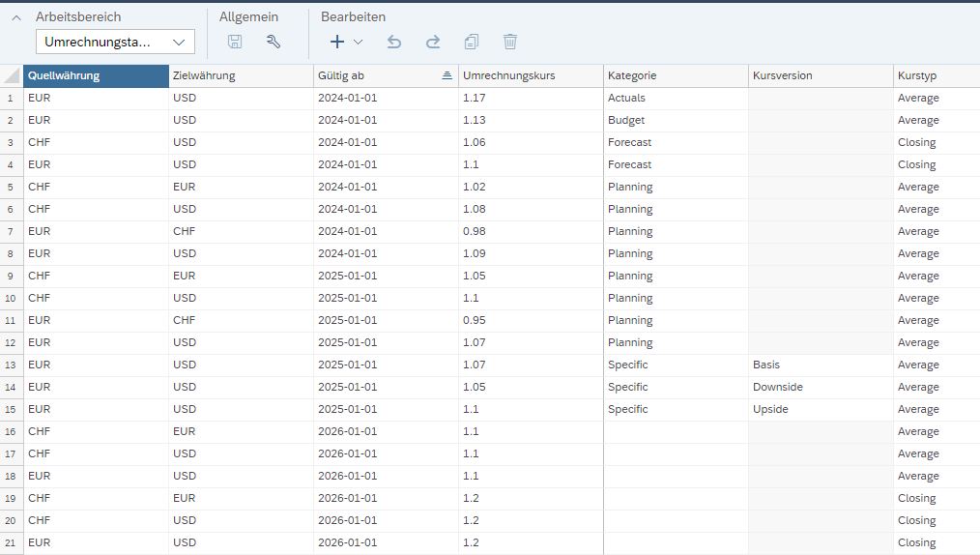
Task: Click rate 1.02 in row 5
Action: coord(531,187)
